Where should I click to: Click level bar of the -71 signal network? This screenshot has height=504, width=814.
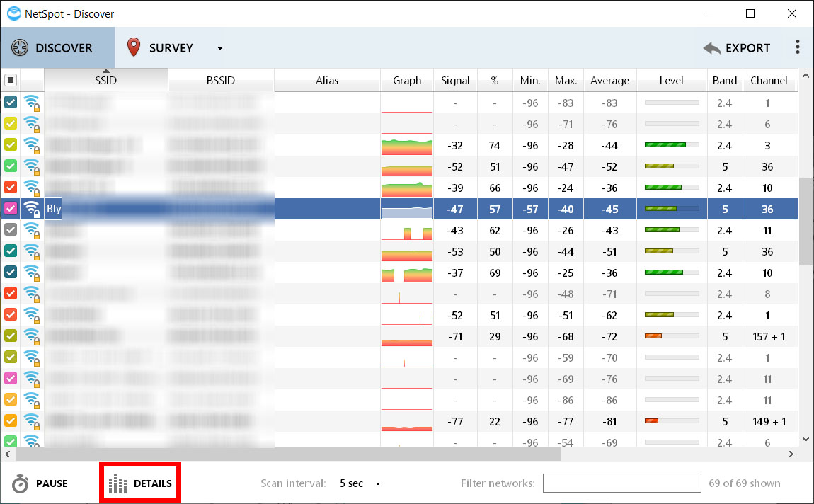tap(671, 337)
